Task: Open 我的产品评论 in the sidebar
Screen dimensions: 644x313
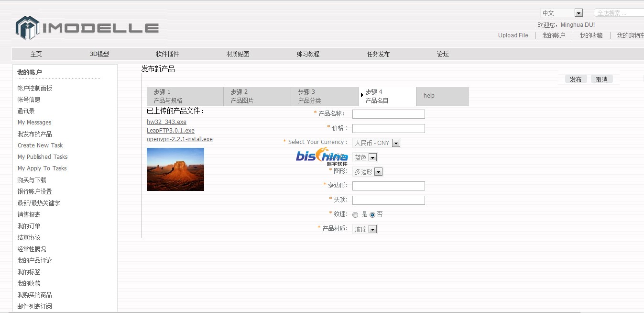Action: 35,260
